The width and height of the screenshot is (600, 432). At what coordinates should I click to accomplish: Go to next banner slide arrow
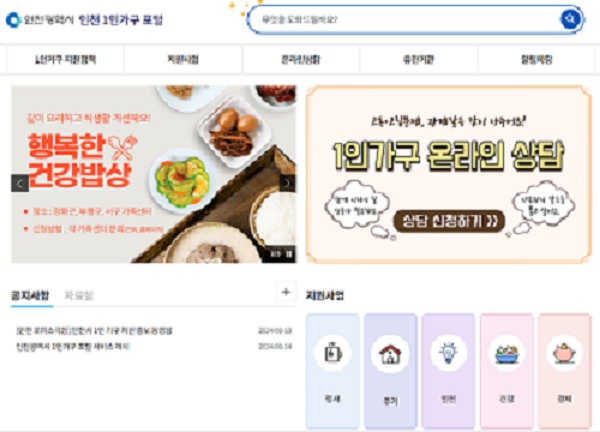coord(287,183)
